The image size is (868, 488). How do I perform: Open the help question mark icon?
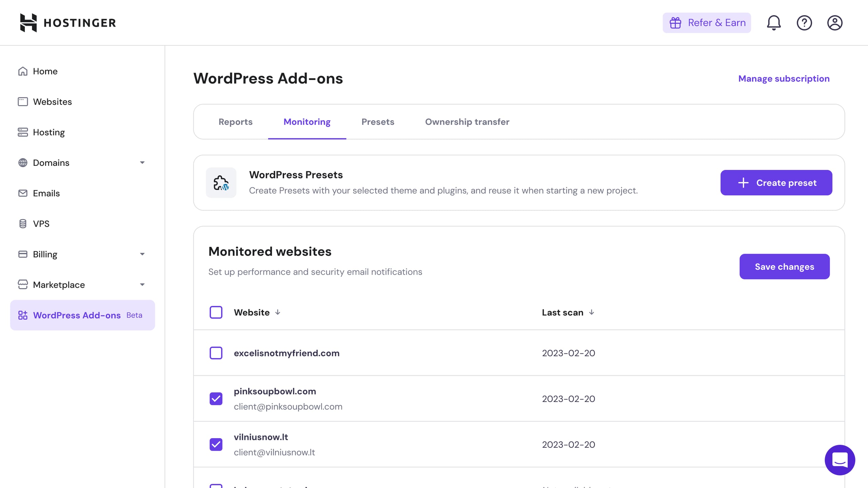point(804,23)
